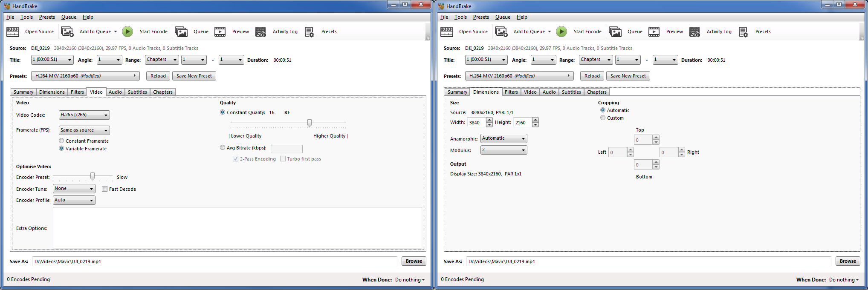Open Activity Log icon in right window
Viewport: 868px width, 290px height.
[x=695, y=32]
